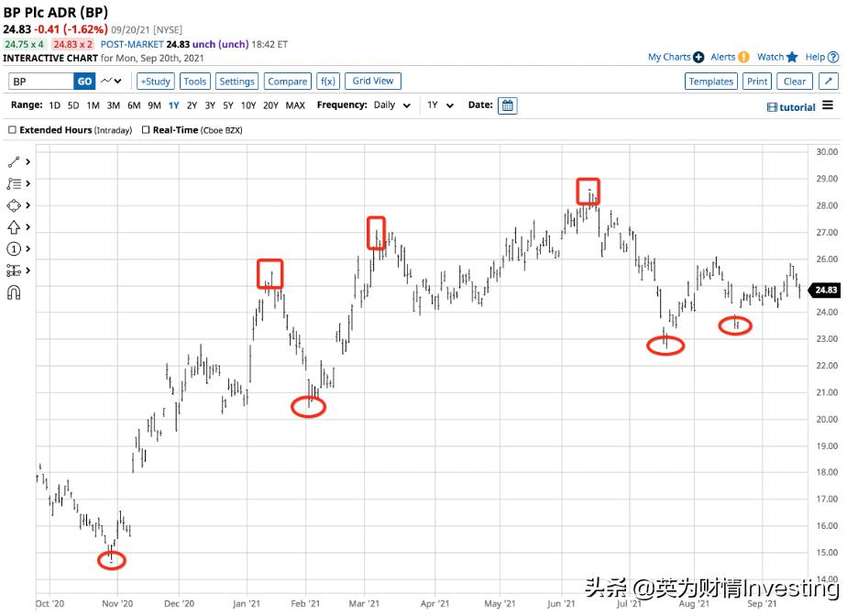Select the numbered circle annotation tool
Screen dimensions: 858x616
14,249
